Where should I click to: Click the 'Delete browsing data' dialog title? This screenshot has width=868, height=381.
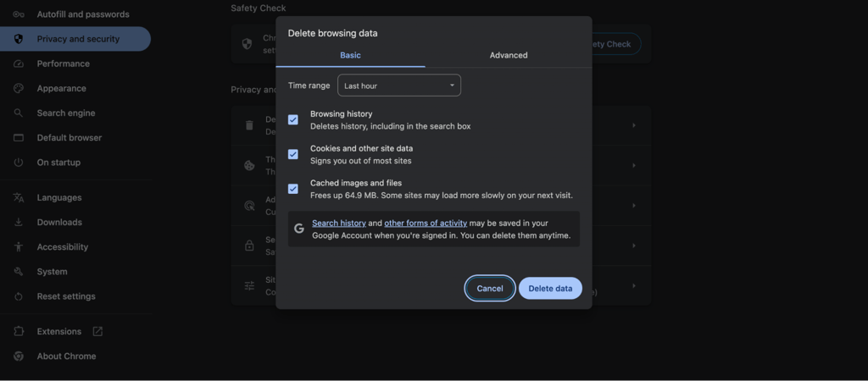click(x=332, y=33)
